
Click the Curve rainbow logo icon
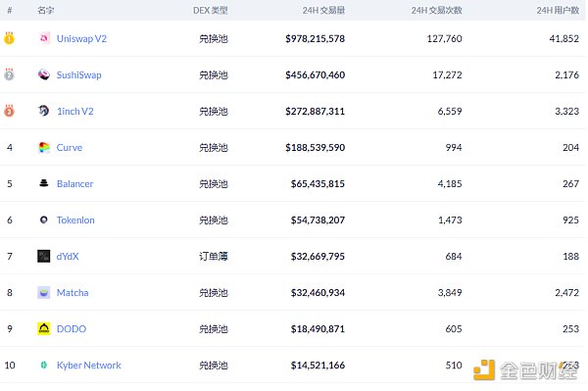tap(44, 147)
